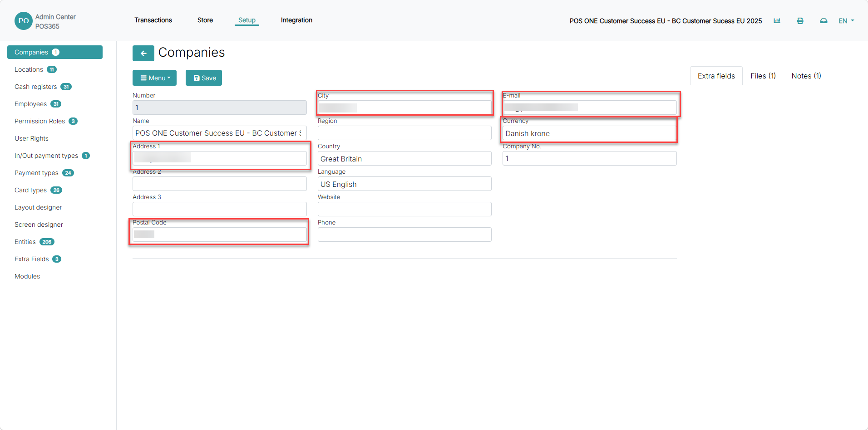
Task: Click the E-mail input field
Action: coord(590,107)
